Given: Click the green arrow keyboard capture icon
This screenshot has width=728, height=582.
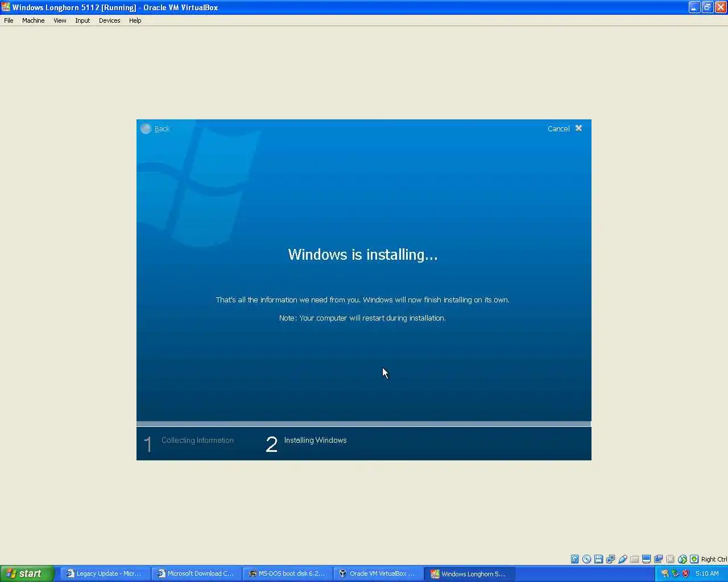Looking at the screenshot, I should tap(694, 559).
